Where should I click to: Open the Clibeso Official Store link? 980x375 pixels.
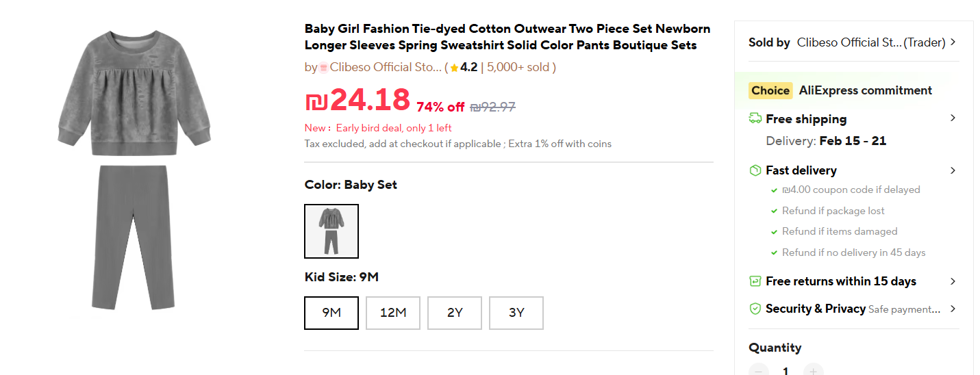coord(386,67)
